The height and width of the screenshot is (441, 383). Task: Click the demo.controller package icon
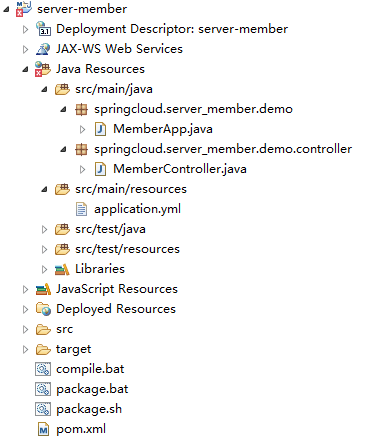click(x=81, y=149)
